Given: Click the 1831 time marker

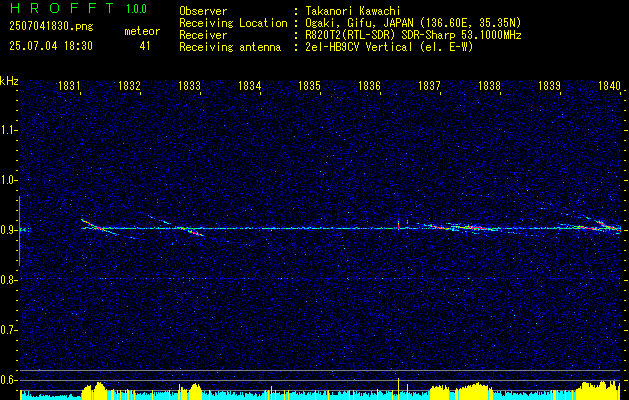Looking at the screenshot, I should pos(68,85).
